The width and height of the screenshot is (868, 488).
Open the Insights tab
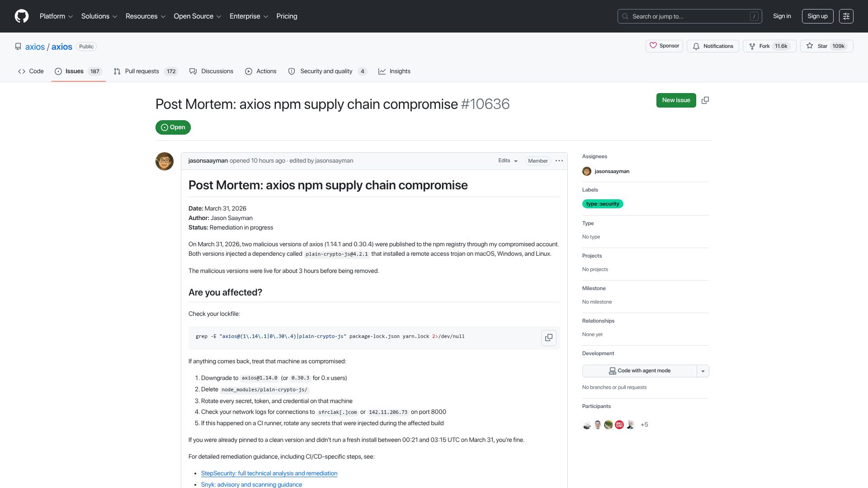(x=394, y=71)
